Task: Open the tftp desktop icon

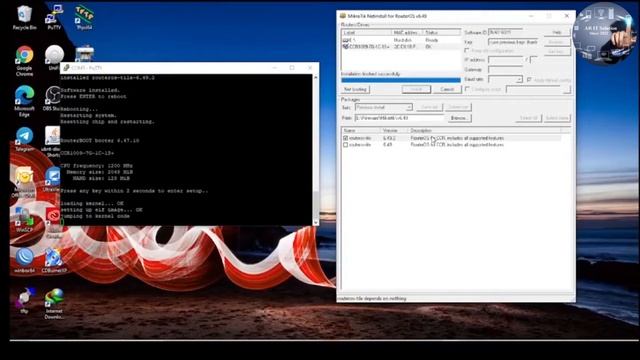Action: coord(24,300)
